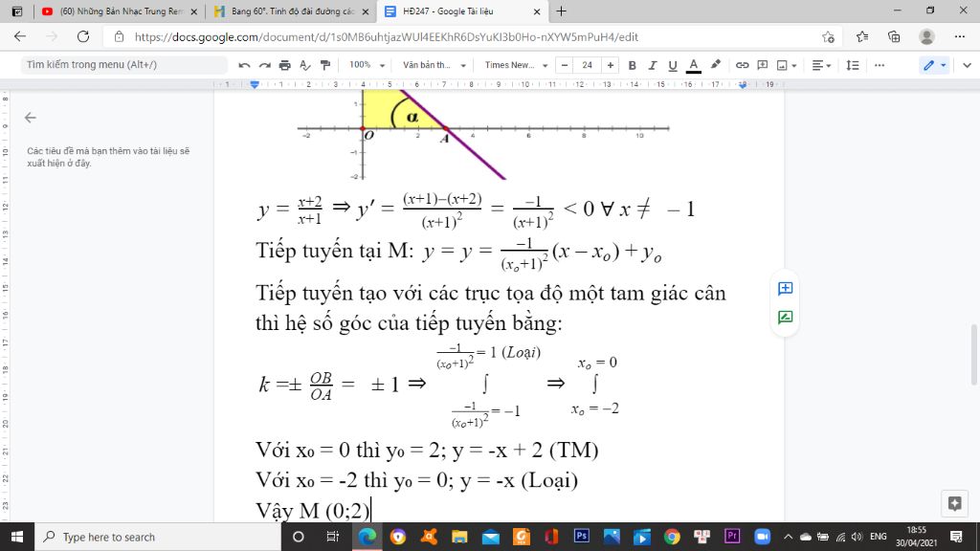Edit the font size field showing 24
The image size is (980, 551).
point(587,65)
